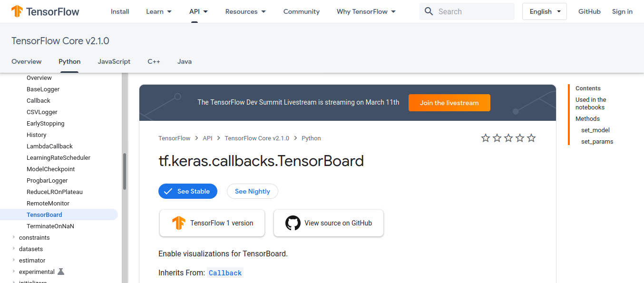Toggle the See Stable documentation badge
The width and height of the screenshot is (644, 283).
click(188, 191)
